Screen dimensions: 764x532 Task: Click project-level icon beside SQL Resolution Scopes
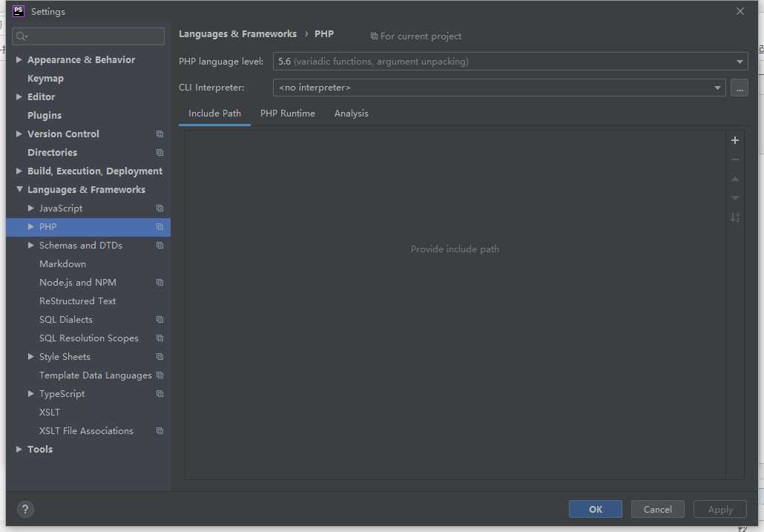159,338
